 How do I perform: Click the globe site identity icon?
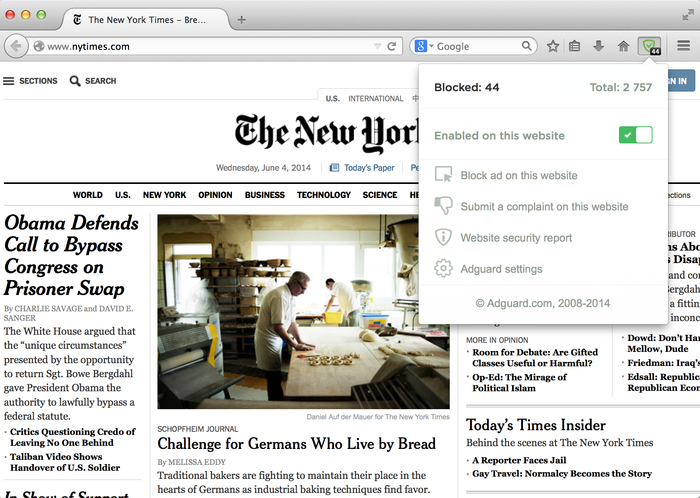(x=39, y=46)
